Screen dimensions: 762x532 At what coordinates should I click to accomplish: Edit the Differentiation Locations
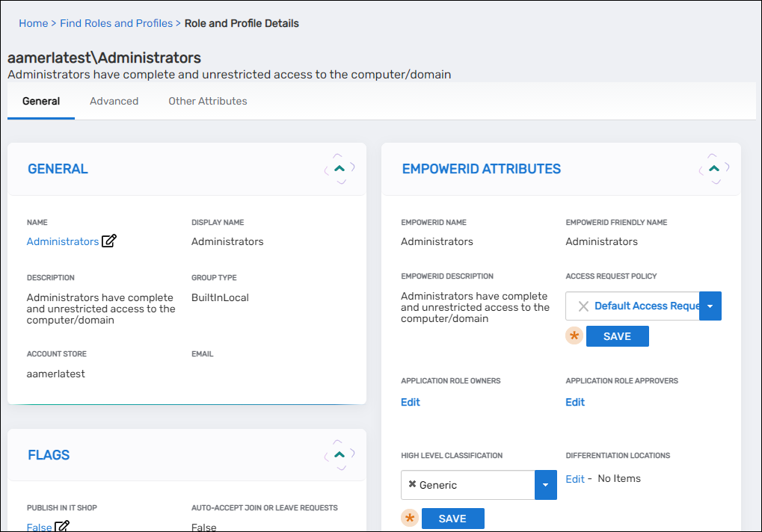pos(574,479)
